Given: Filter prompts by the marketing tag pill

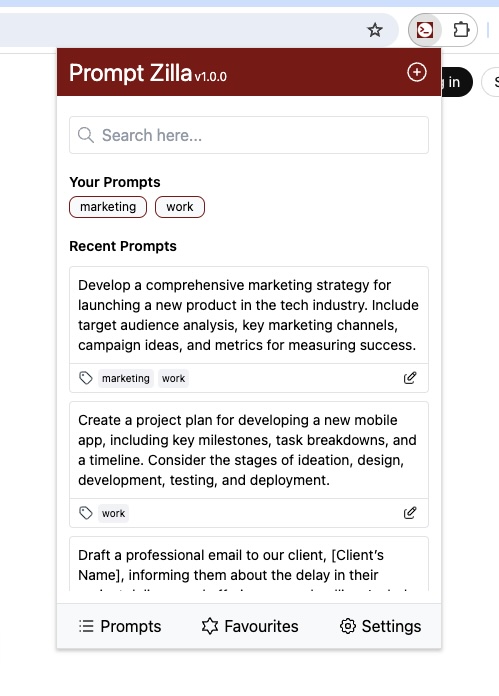Looking at the screenshot, I should 108,207.
